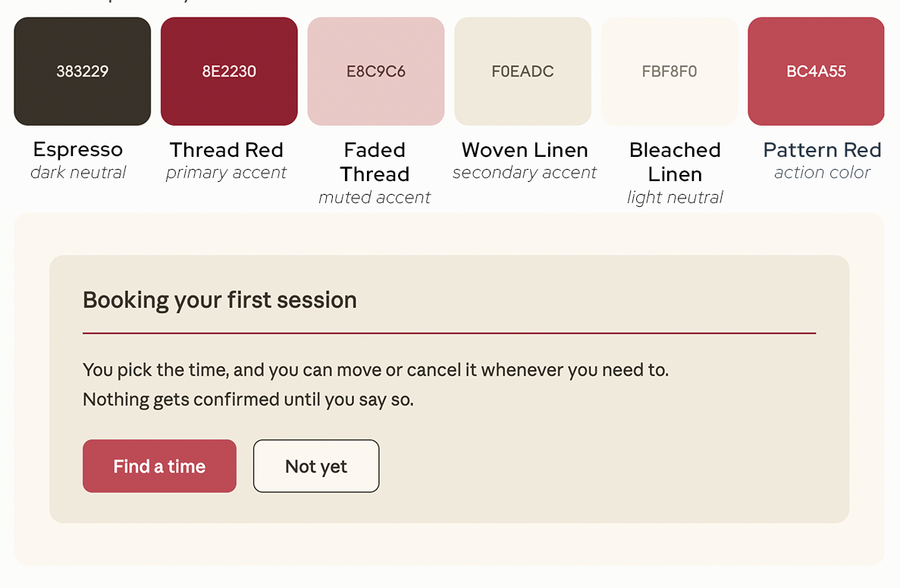
Task: Click the Bleached Linen FBF8F0 swatch
Action: coord(670,71)
